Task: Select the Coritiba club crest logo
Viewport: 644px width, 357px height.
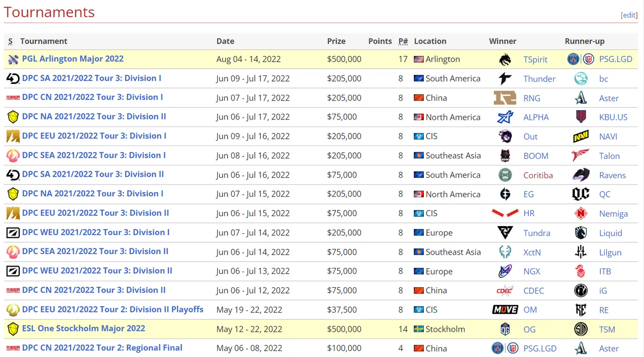Action: 505,175
